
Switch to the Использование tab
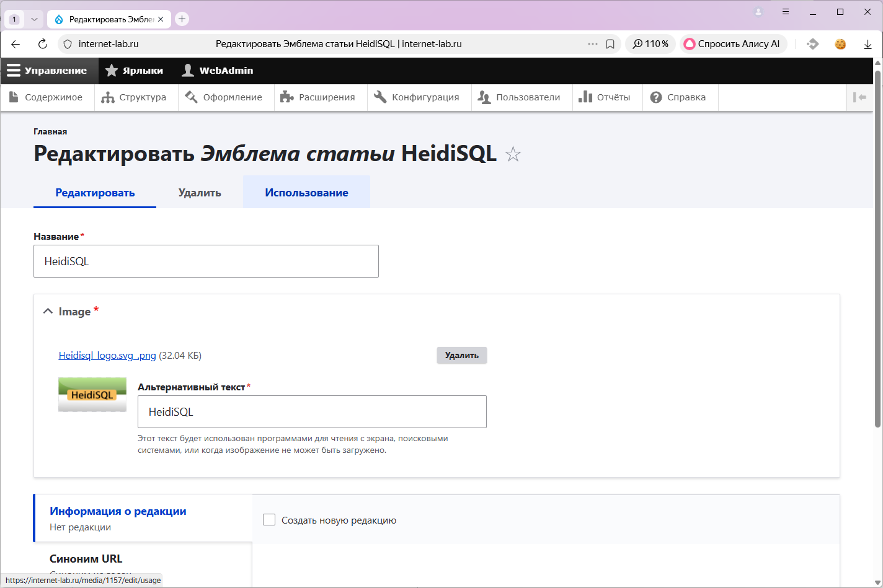[306, 193]
